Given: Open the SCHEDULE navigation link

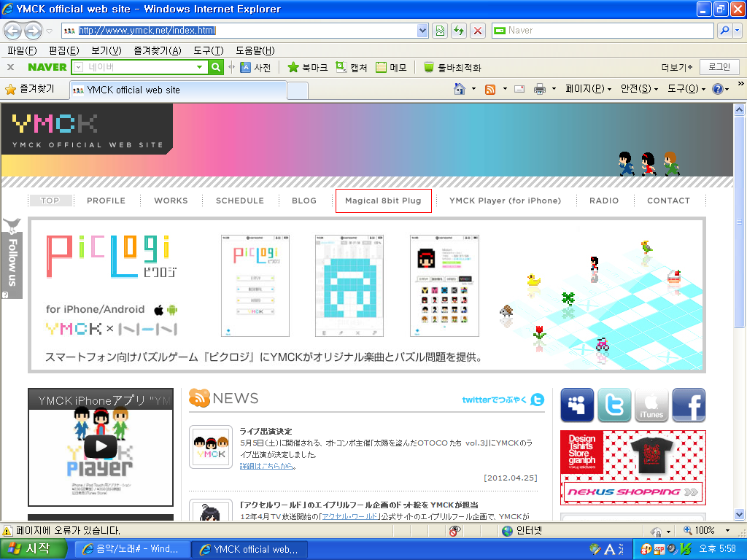Looking at the screenshot, I should (239, 201).
